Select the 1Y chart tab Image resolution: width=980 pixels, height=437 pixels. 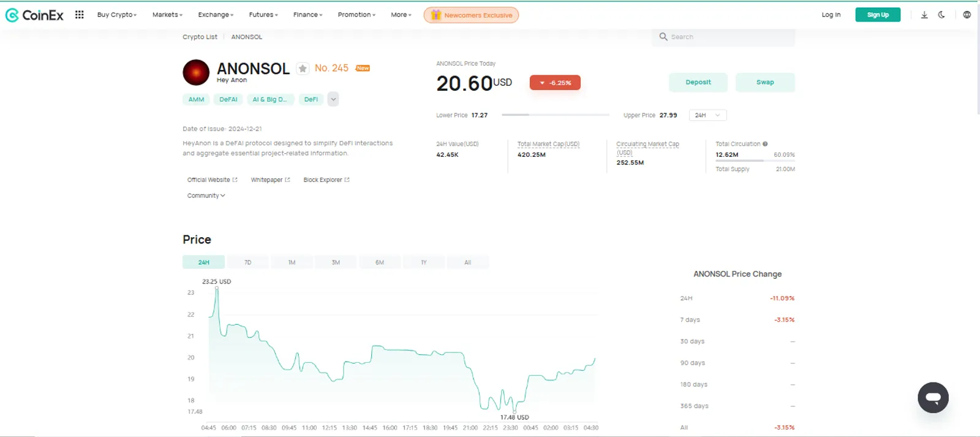coord(424,262)
